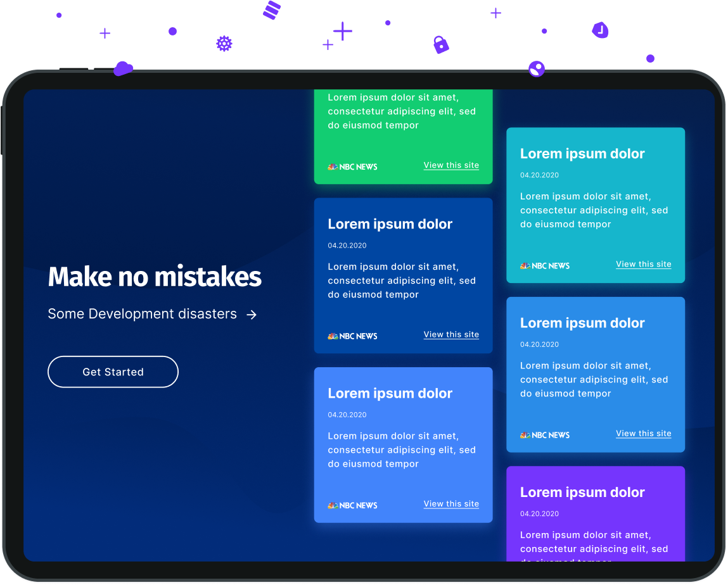Click the NBC News logo on the bottom-left light blue card

pos(352,505)
